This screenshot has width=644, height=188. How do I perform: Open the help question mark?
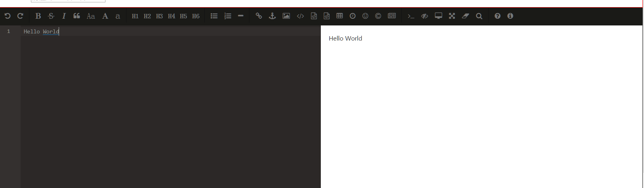[497, 16]
